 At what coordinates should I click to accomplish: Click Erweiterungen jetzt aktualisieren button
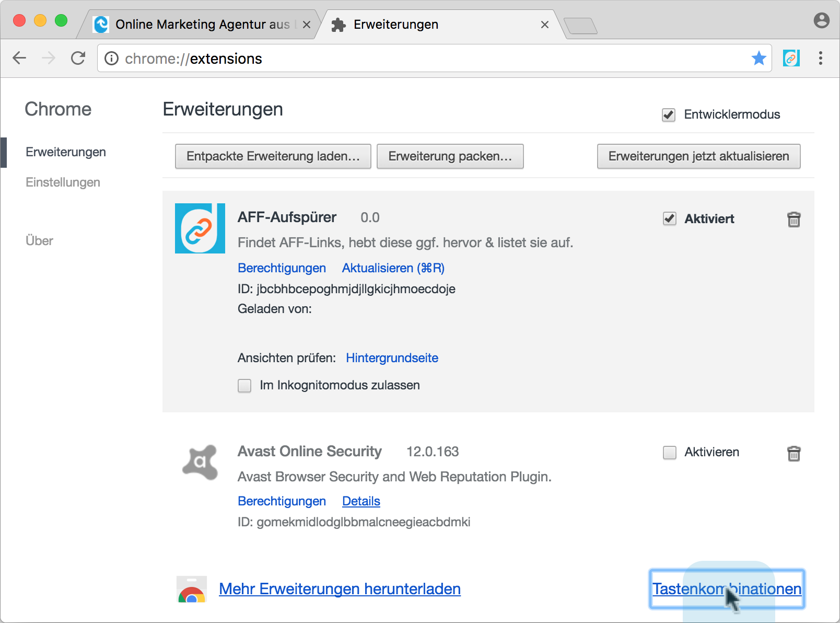pyautogui.click(x=698, y=156)
